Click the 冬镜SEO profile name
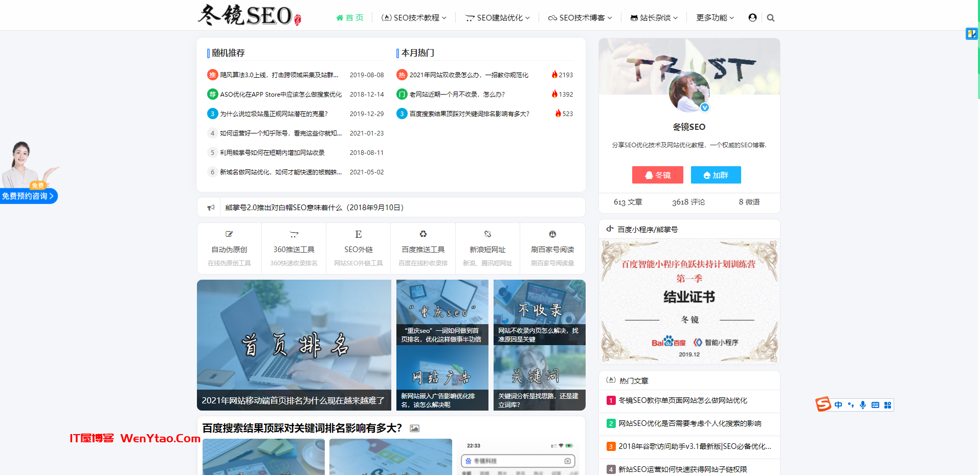The height and width of the screenshot is (475, 980). (x=689, y=127)
